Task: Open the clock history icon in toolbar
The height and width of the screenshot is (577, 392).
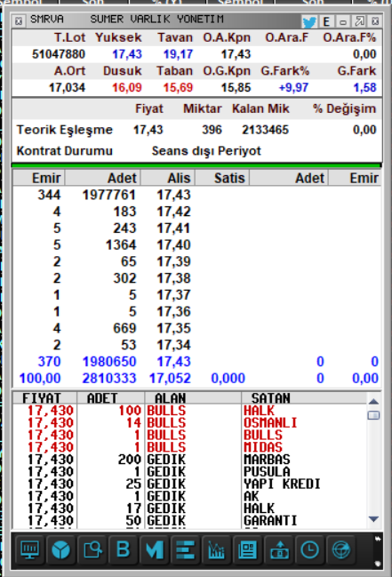Action: pyautogui.click(x=310, y=550)
